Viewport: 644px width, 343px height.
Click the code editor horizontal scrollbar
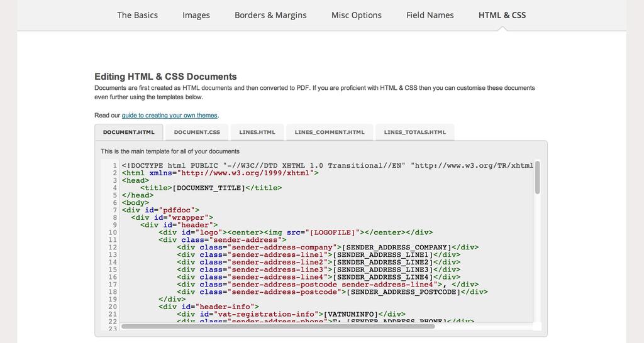277,326
